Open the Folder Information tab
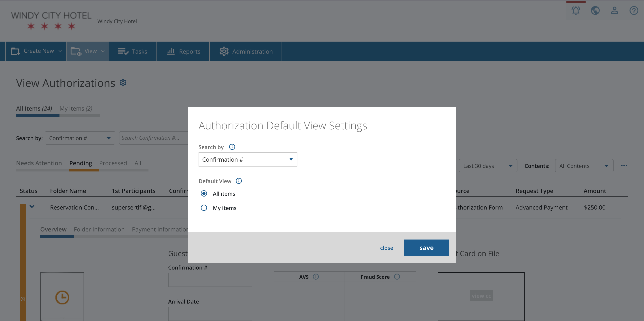This screenshot has height=321, width=644. (x=99, y=229)
